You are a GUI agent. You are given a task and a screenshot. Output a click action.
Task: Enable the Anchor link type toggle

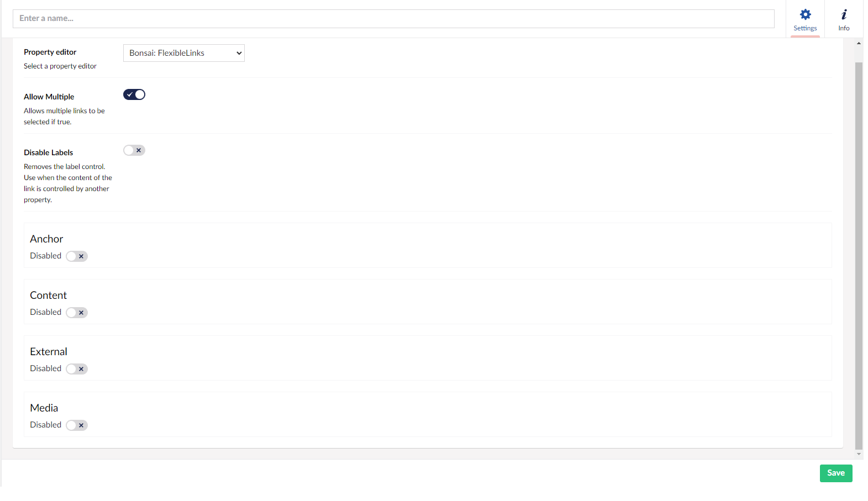tap(77, 256)
